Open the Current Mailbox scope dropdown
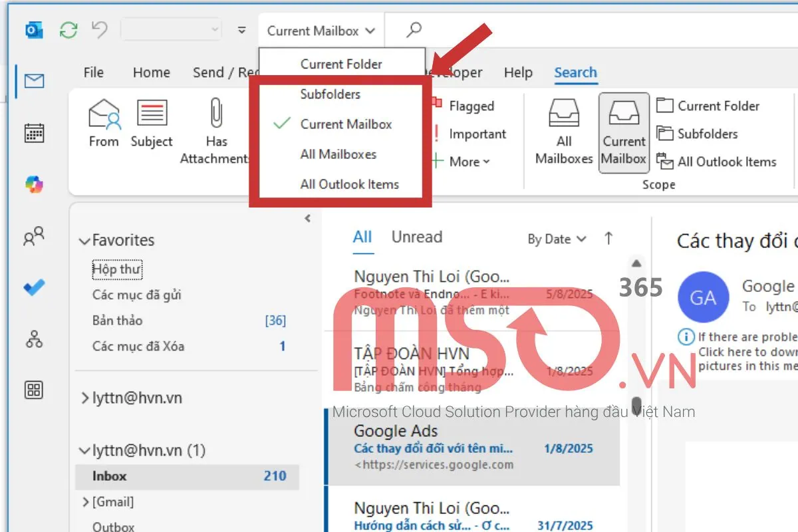The height and width of the screenshot is (532, 798). (321, 31)
